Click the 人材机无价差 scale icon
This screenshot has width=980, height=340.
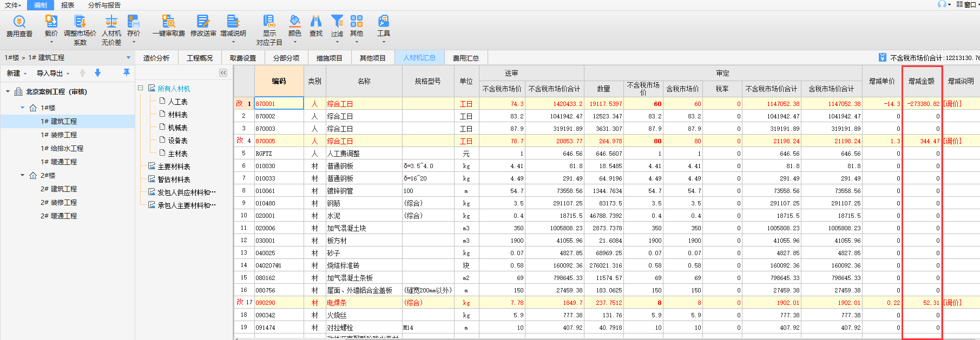[111, 22]
